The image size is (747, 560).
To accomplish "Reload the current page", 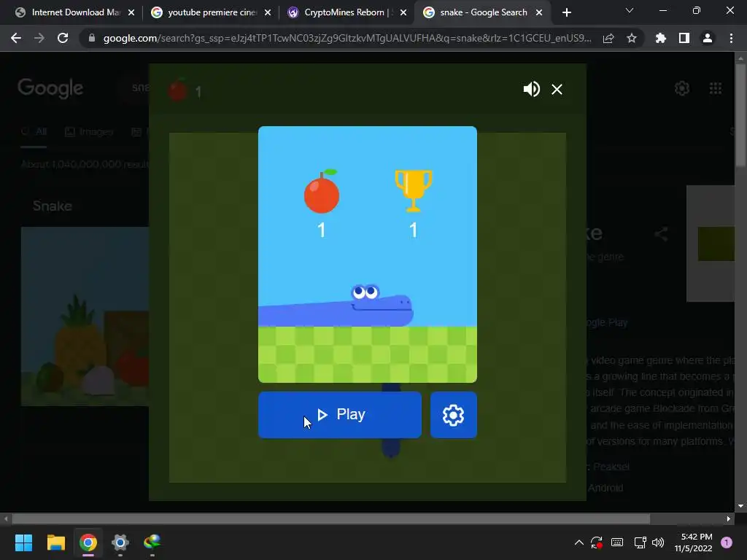I will pos(63,38).
